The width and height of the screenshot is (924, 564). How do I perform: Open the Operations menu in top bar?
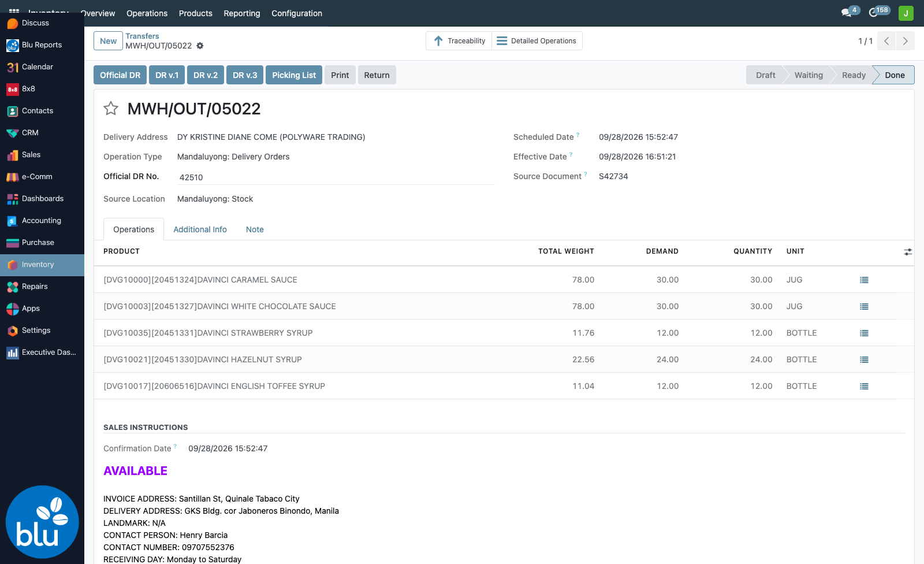pos(147,13)
